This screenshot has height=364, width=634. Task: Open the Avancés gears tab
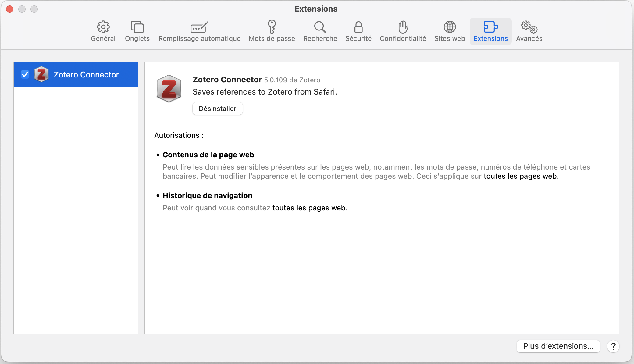click(529, 31)
